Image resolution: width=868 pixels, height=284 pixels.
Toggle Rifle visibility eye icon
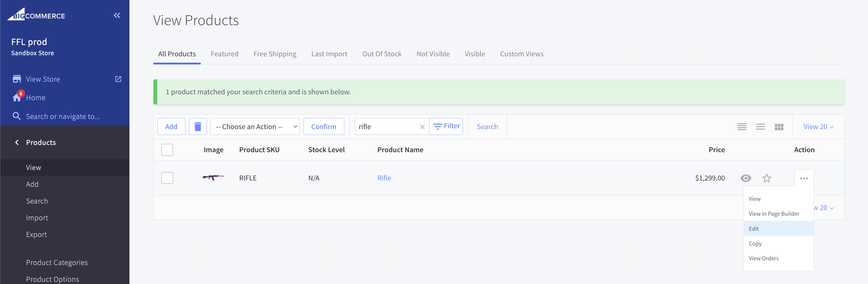(x=746, y=178)
